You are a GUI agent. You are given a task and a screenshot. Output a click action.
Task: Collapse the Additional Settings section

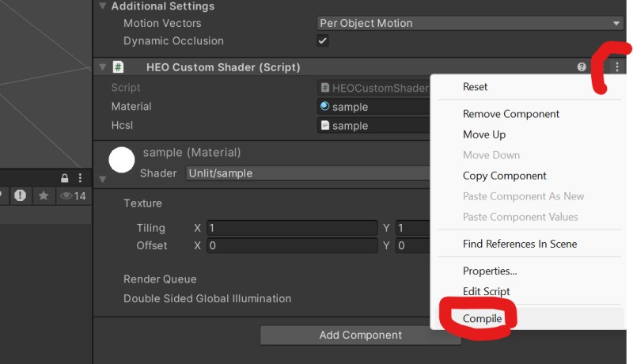[x=102, y=6]
